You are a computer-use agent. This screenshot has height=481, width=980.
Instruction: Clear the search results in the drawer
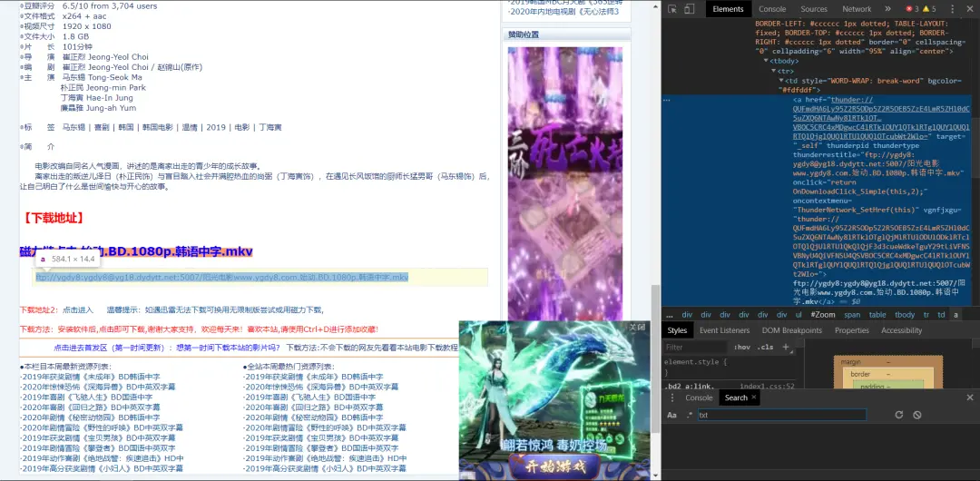click(x=916, y=415)
